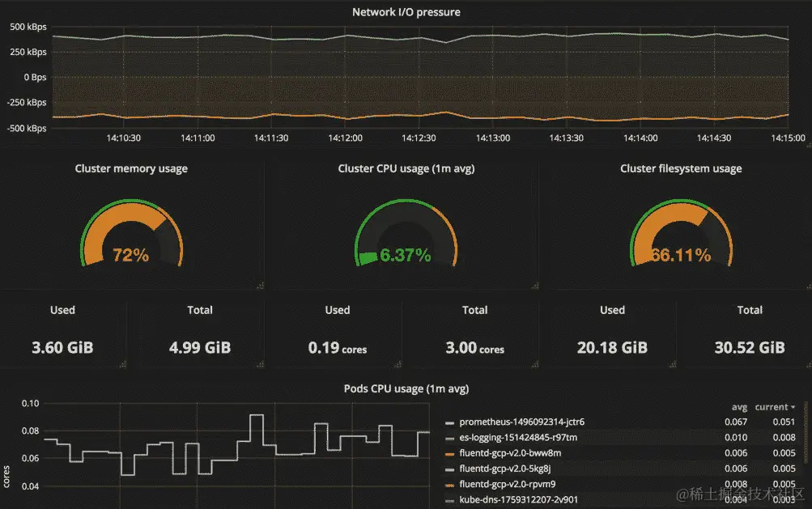Image resolution: width=812 pixels, height=509 pixels.
Task: Toggle the fluentd-gcp-v2.0-bww8m legend series
Action: (x=510, y=453)
